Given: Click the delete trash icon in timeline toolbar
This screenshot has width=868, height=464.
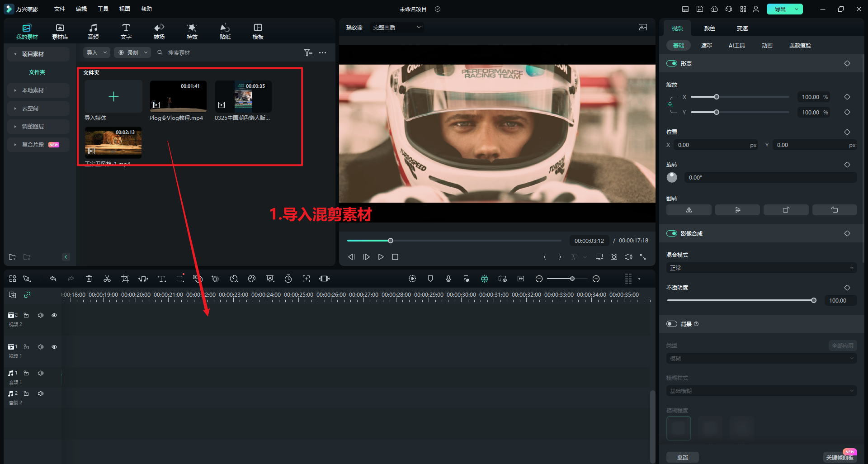Looking at the screenshot, I should (x=89, y=279).
